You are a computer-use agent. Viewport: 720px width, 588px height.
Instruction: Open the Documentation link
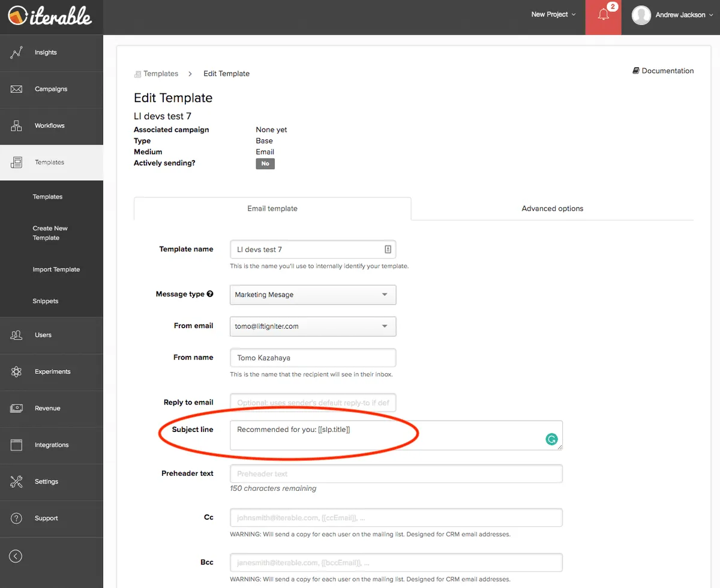tap(663, 71)
